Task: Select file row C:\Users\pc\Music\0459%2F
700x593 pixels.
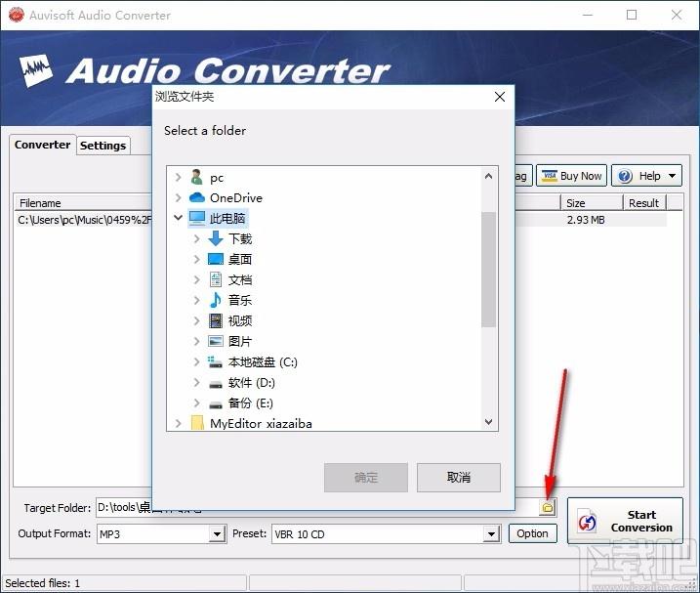Action: (85, 220)
